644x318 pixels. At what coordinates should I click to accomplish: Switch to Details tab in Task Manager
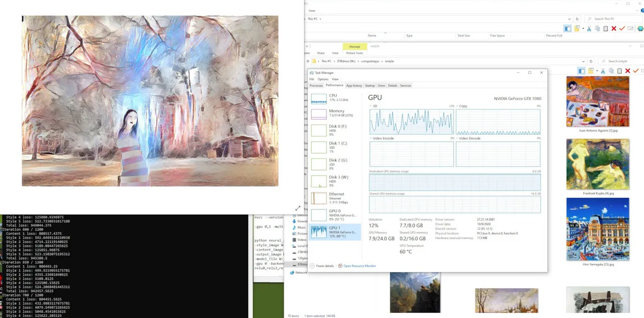(392, 86)
